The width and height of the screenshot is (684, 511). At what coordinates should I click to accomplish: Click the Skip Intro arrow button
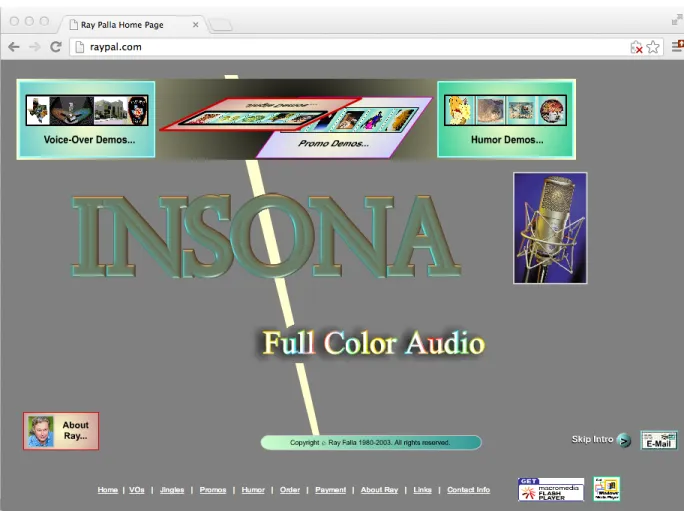pos(624,440)
